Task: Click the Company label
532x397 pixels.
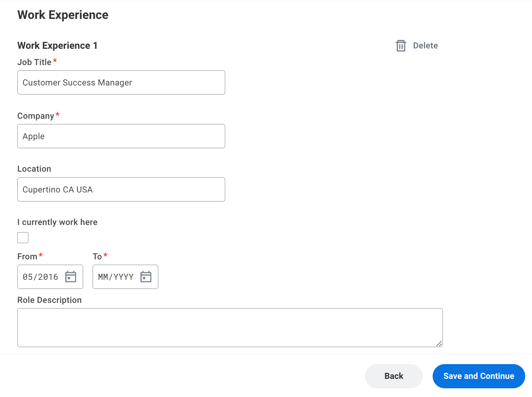Action: pyautogui.click(x=36, y=116)
